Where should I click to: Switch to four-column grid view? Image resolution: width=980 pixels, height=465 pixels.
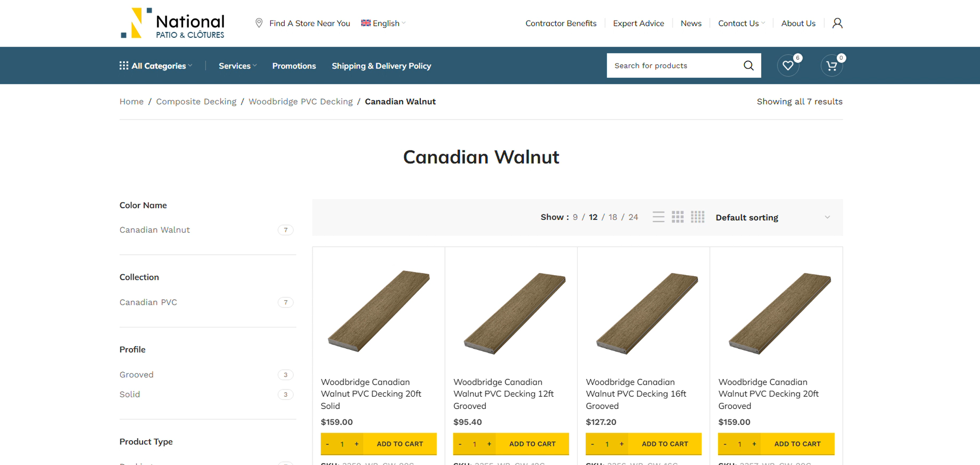(x=697, y=217)
